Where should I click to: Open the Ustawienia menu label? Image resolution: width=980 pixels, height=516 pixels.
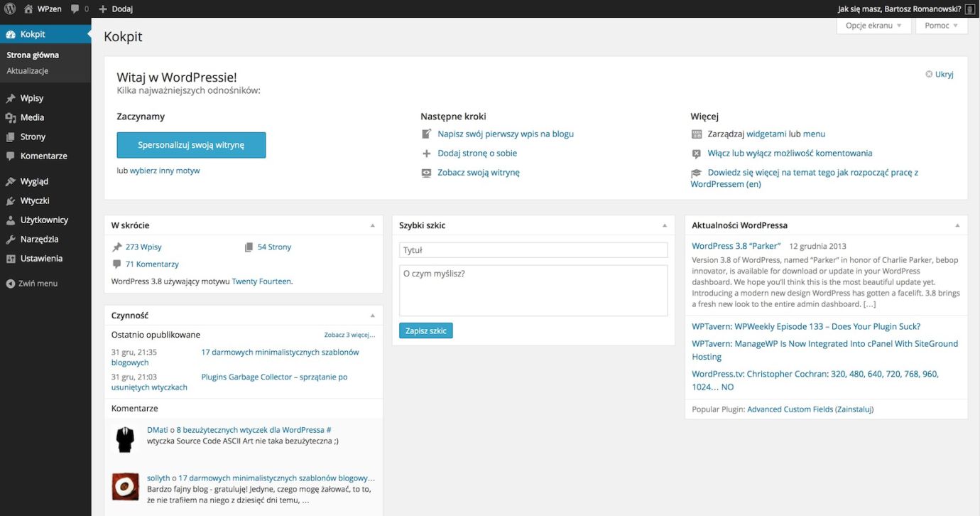[x=41, y=259]
